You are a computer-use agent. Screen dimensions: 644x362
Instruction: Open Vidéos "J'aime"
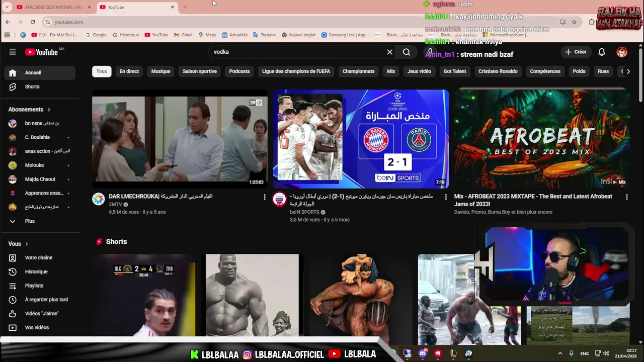[40, 313]
